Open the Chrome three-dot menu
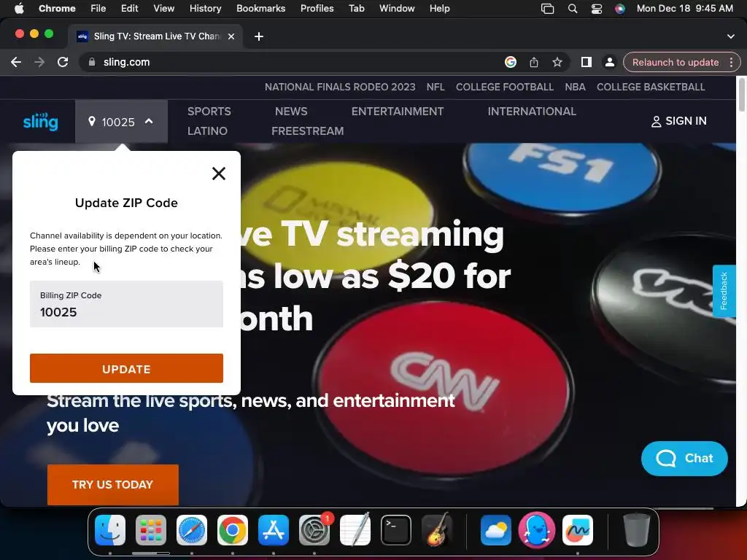 coord(731,63)
